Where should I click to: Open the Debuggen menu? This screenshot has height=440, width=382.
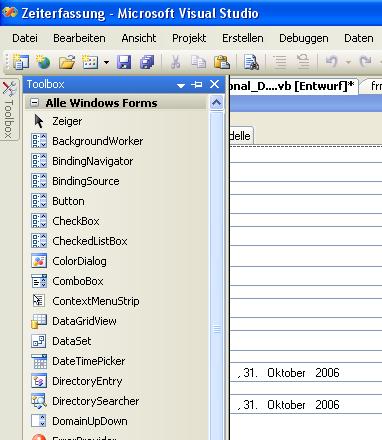[304, 38]
